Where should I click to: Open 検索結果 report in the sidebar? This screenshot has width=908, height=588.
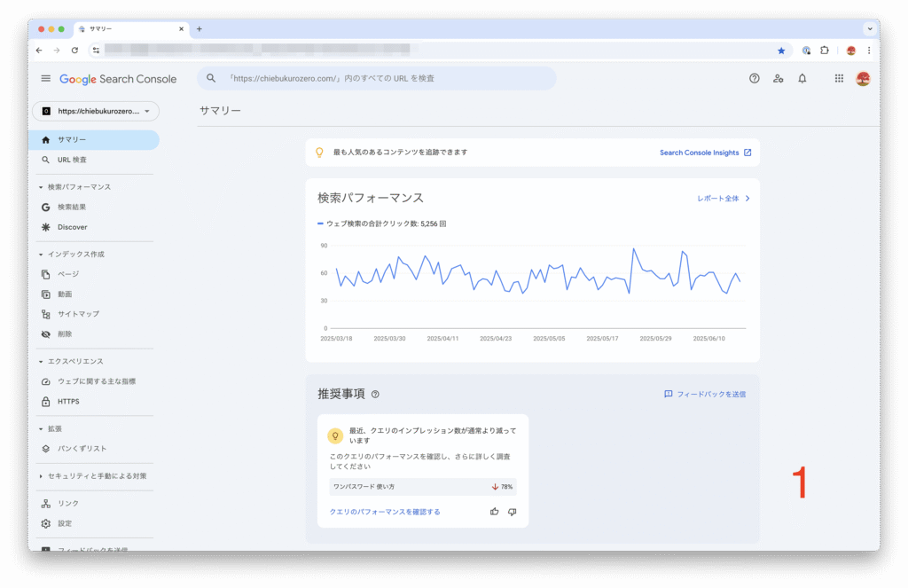[x=94, y=208]
